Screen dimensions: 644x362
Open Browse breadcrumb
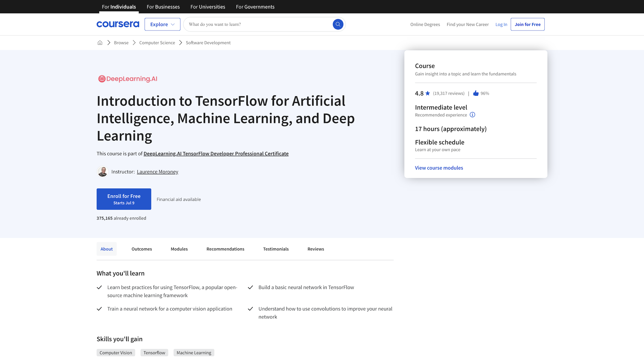coord(121,43)
